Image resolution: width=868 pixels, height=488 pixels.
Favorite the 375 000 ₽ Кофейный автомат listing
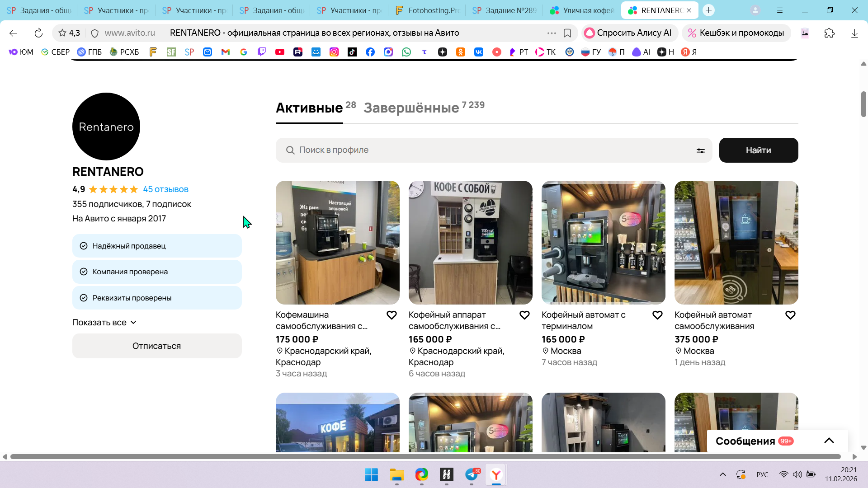(790, 315)
